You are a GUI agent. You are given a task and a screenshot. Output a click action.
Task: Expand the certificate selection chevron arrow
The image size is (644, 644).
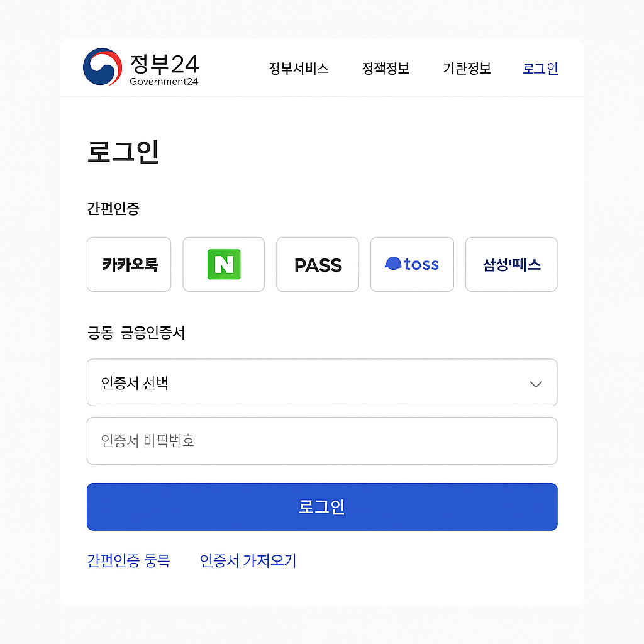coord(536,384)
